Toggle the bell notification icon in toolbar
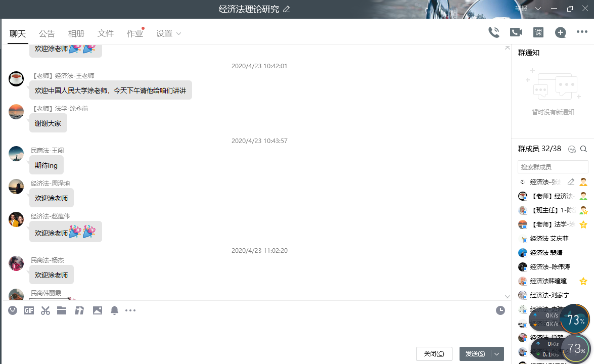This screenshot has height=364, width=594. [x=114, y=310]
